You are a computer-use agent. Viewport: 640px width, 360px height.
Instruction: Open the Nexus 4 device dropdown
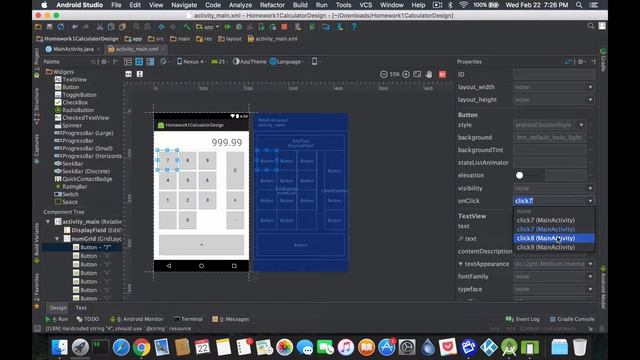(191, 62)
